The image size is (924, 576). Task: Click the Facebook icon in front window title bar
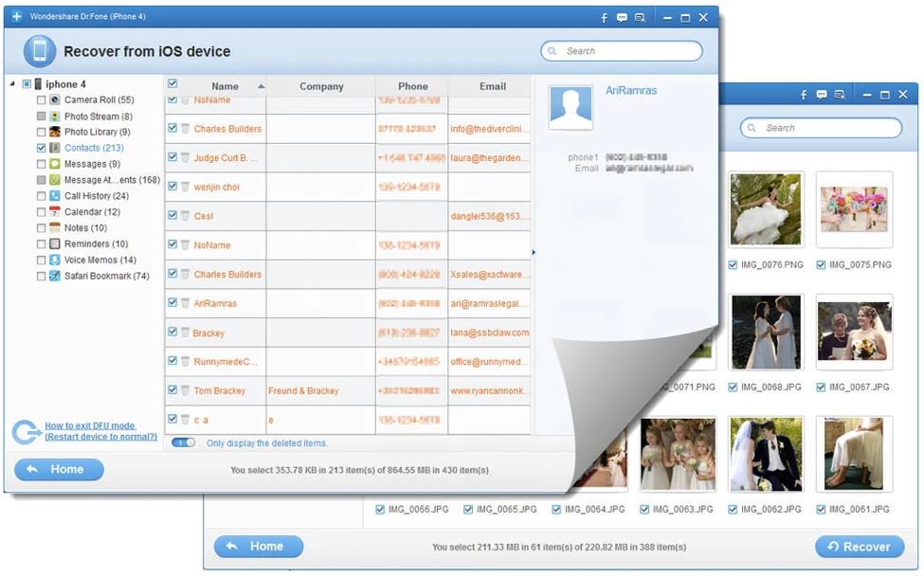tap(605, 18)
